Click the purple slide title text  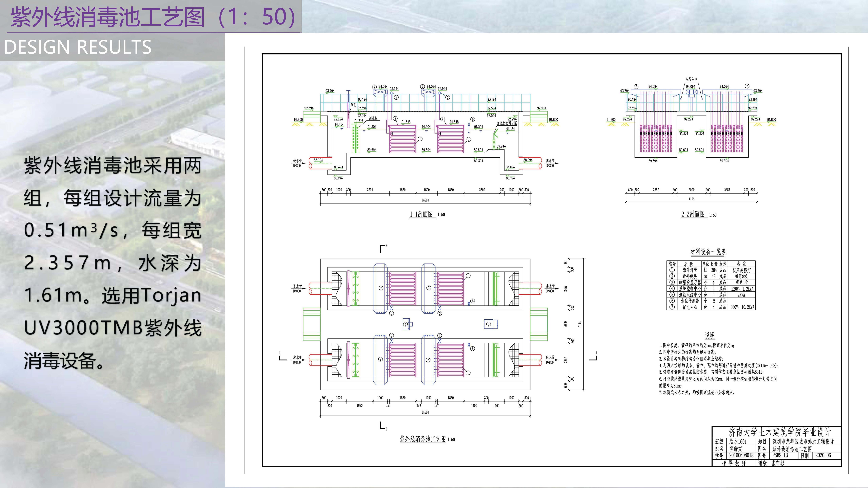153,17
